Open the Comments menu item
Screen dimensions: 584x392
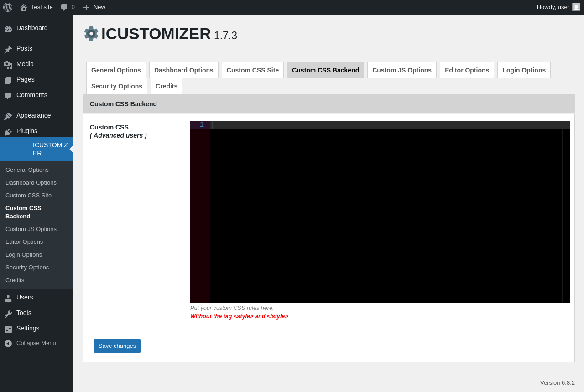coord(36,95)
